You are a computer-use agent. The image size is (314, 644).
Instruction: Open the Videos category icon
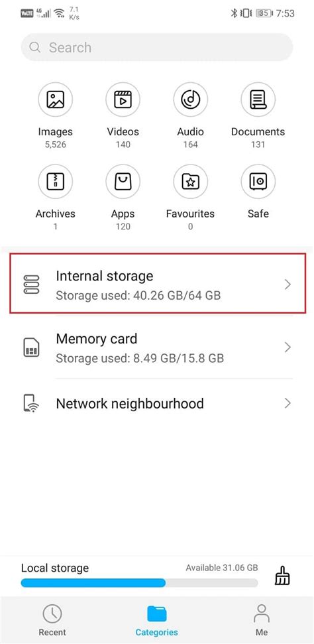coord(123,99)
